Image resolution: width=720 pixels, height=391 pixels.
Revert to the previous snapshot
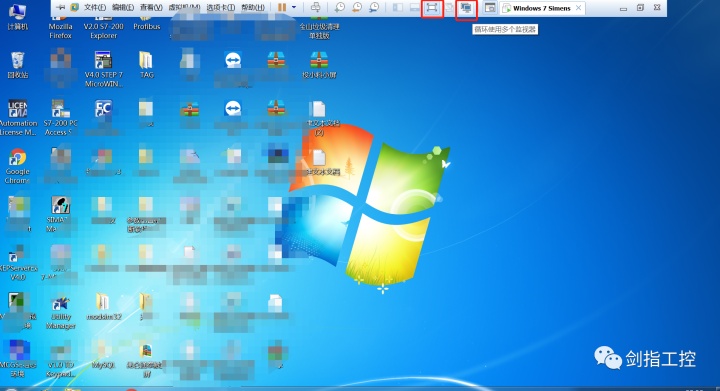pyautogui.click(x=357, y=7)
